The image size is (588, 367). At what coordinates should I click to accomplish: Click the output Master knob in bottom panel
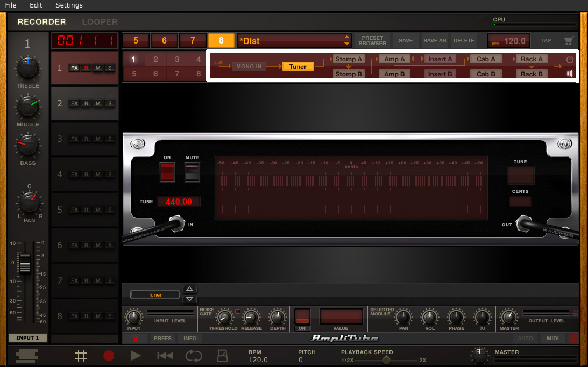click(x=508, y=317)
